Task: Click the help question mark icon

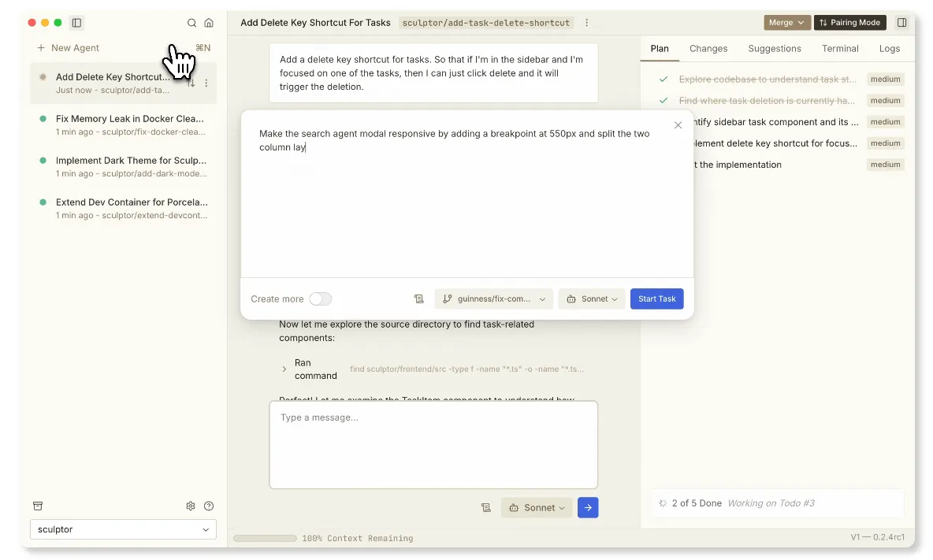Action: 209,506
